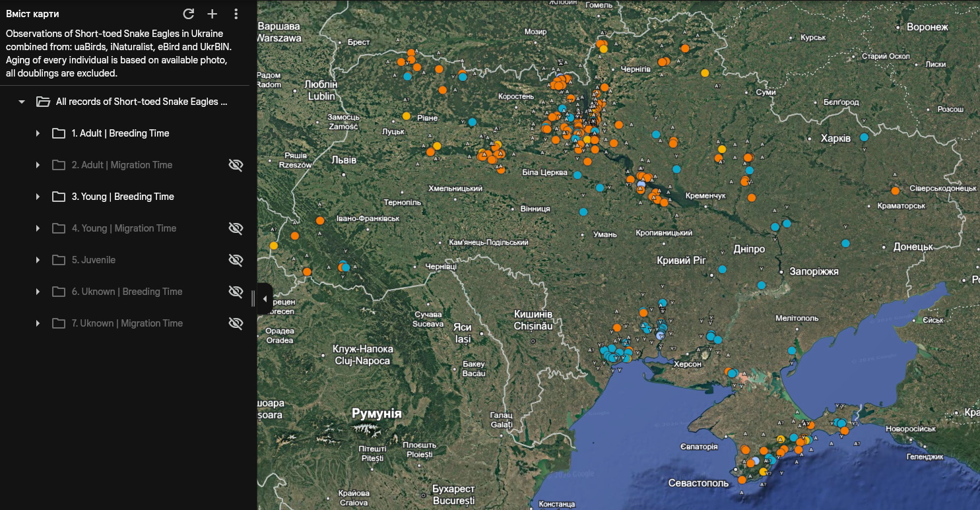
Task: Click the Севастополь city label
Action: [x=699, y=483]
